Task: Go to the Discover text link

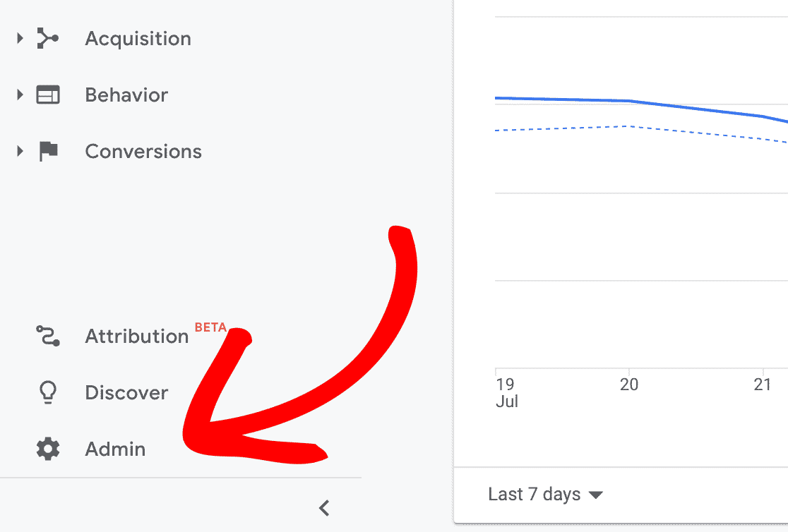Action: 126,393
